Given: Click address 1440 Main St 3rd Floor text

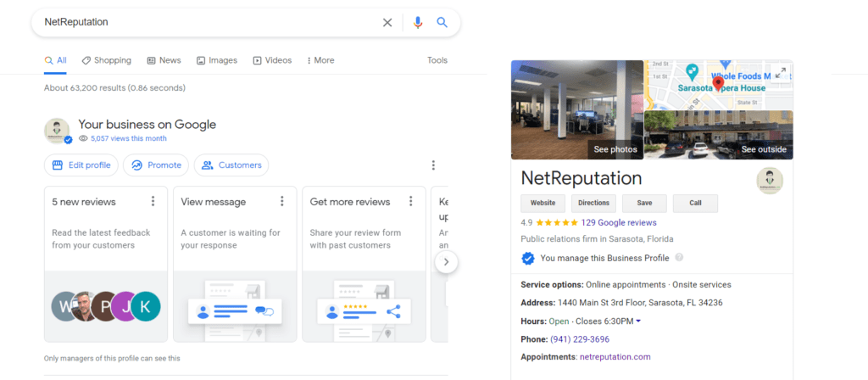Looking at the screenshot, I should coord(640,303).
